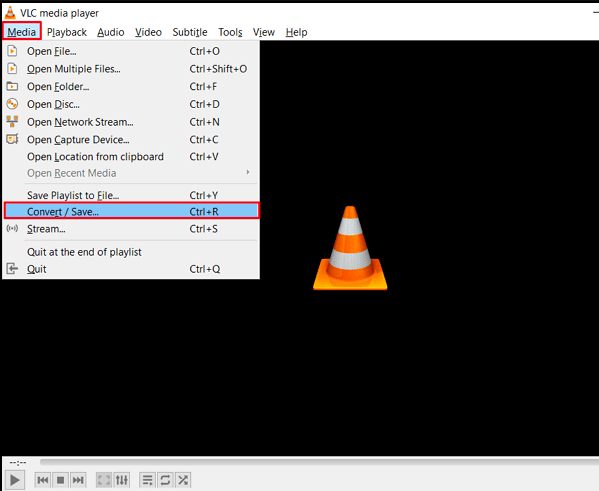599x491 pixels.
Task: Open the Playback menu
Action: tap(67, 32)
